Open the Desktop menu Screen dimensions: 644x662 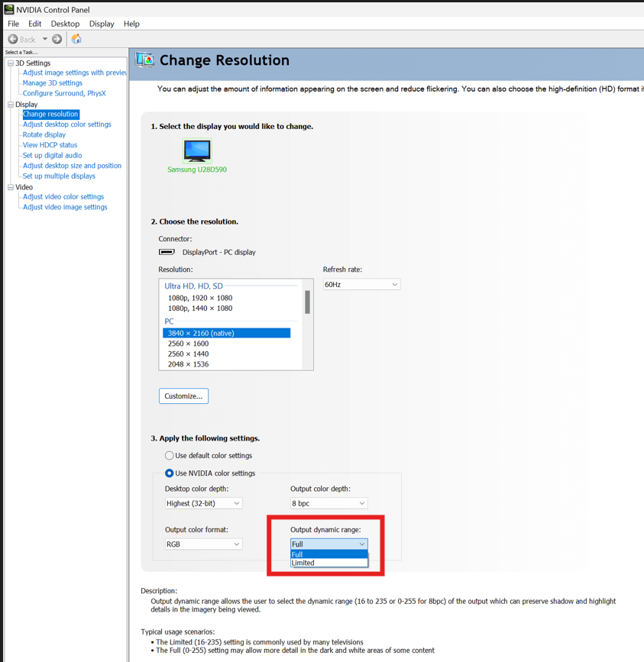coord(65,24)
